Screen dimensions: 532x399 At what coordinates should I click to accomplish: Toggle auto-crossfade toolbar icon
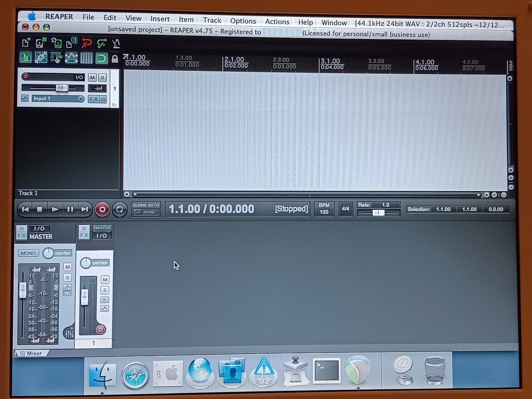tap(26, 57)
